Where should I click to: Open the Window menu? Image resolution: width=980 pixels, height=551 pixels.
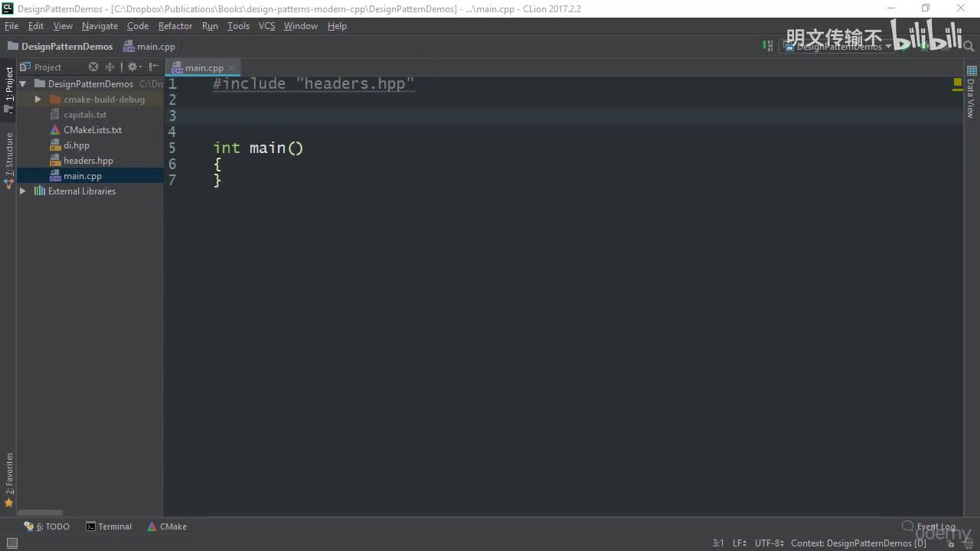[x=301, y=26]
